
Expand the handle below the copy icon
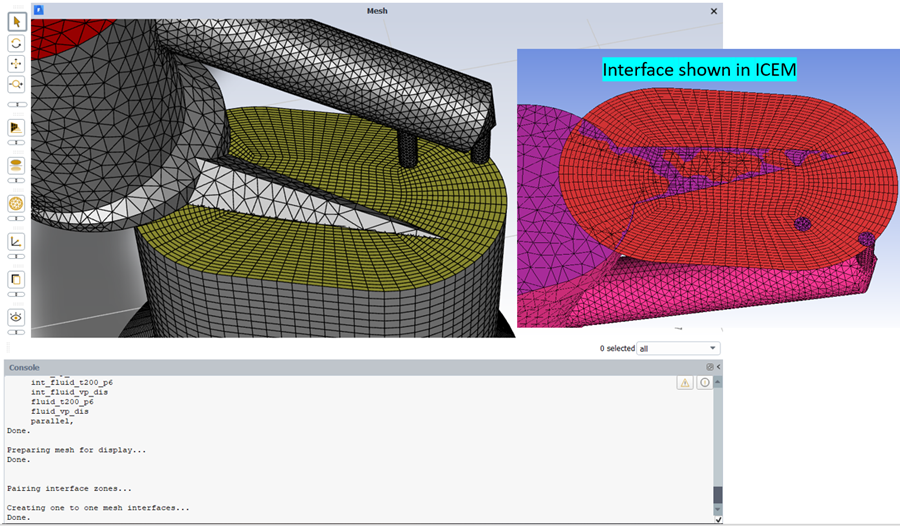coord(17,294)
